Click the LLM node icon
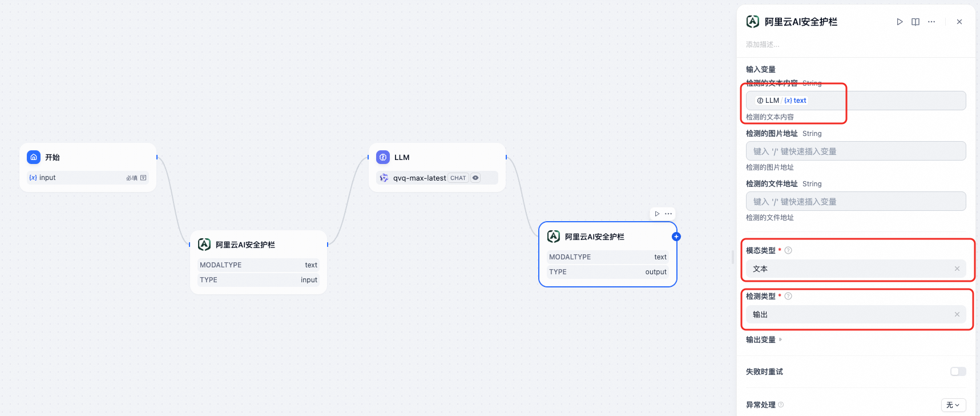Viewport: 980px width, 416px height. (383, 157)
